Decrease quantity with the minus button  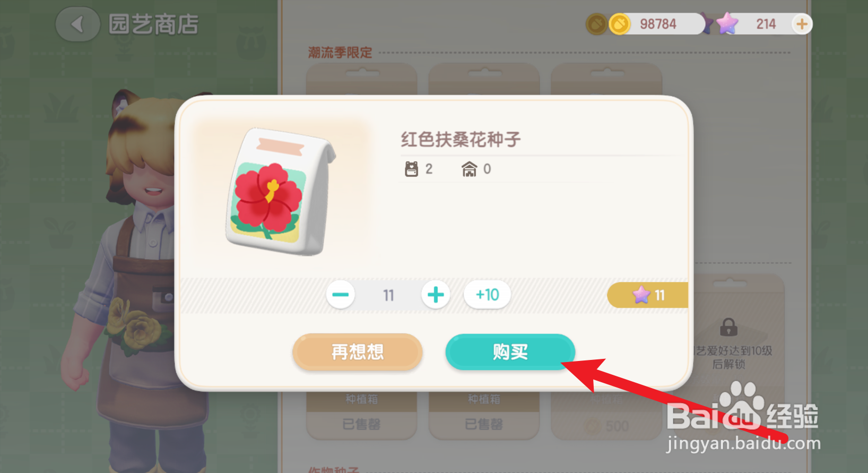pos(341,295)
